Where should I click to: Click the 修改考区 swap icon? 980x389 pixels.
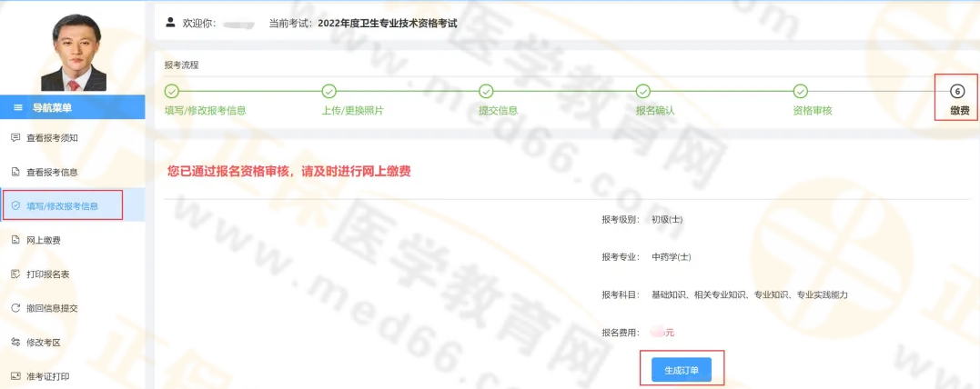tap(15, 343)
